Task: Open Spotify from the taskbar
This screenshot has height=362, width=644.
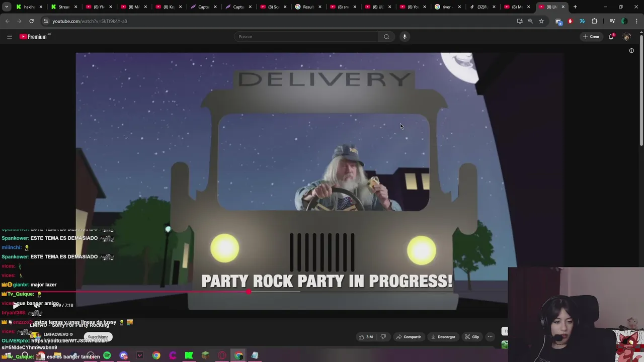Action: (107, 356)
